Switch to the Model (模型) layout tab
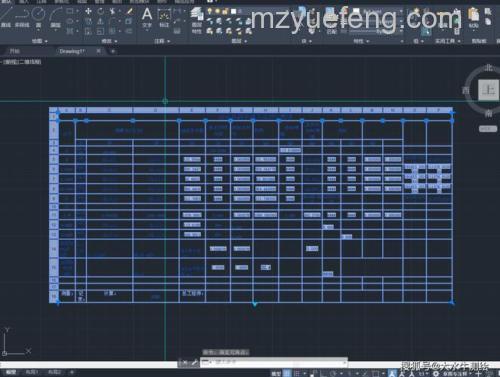 (x=11, y=372)
